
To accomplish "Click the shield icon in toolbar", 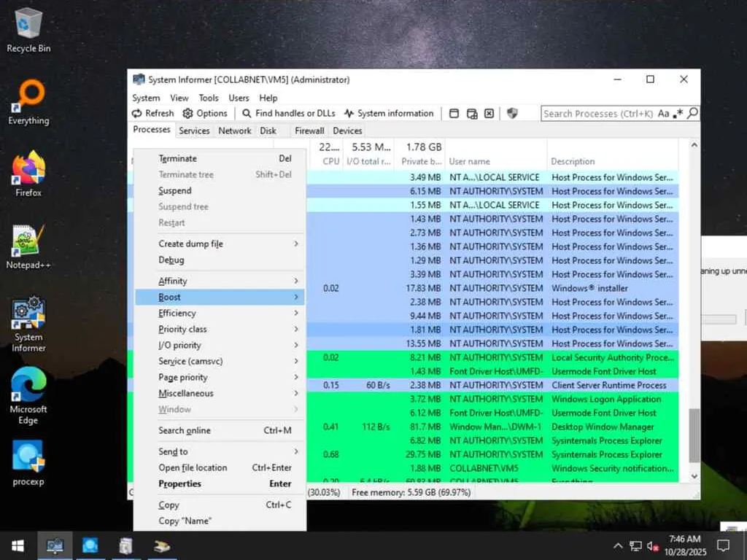I will [x=512, y=113].
